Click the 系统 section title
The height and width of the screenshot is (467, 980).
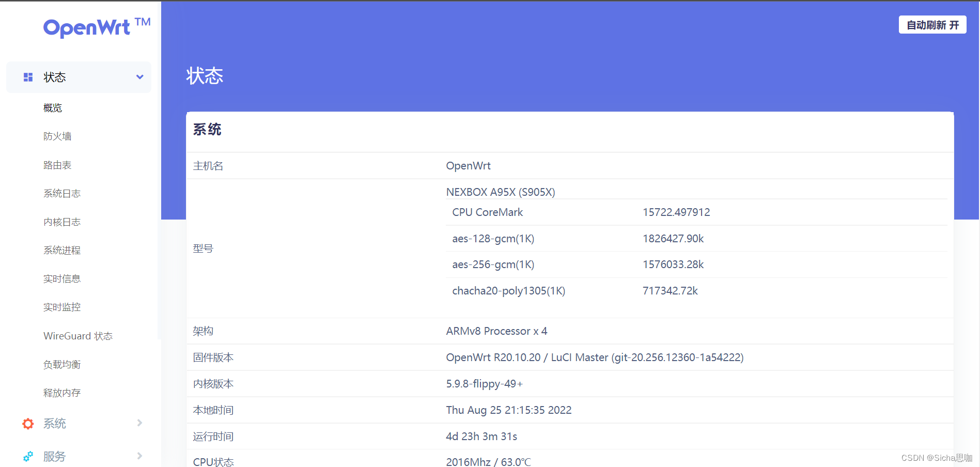point(207,129)
